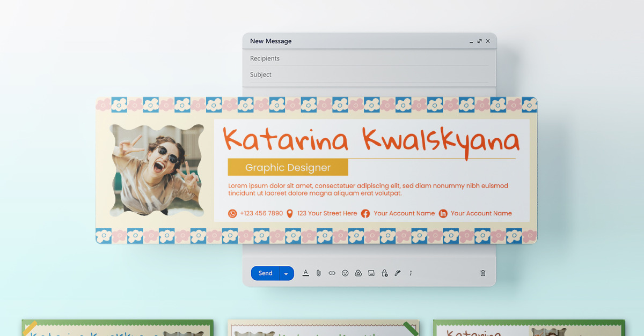Expand New Message to full screen
This screenshot has width=644, height=336.
click(479, 41)
